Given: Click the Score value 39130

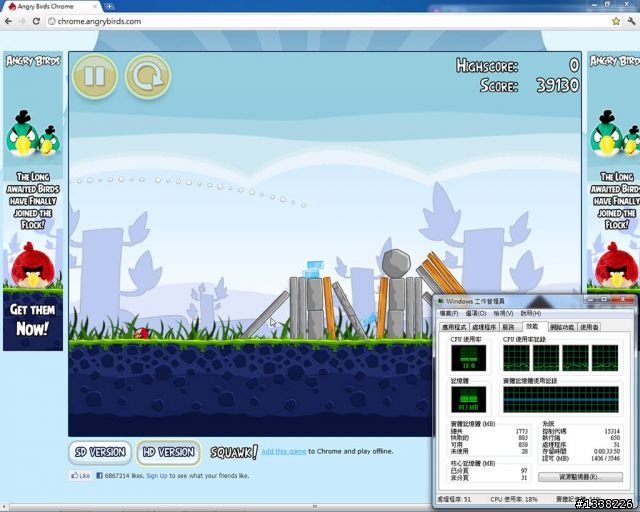Looking at the screenshot, I should (558, 85).
